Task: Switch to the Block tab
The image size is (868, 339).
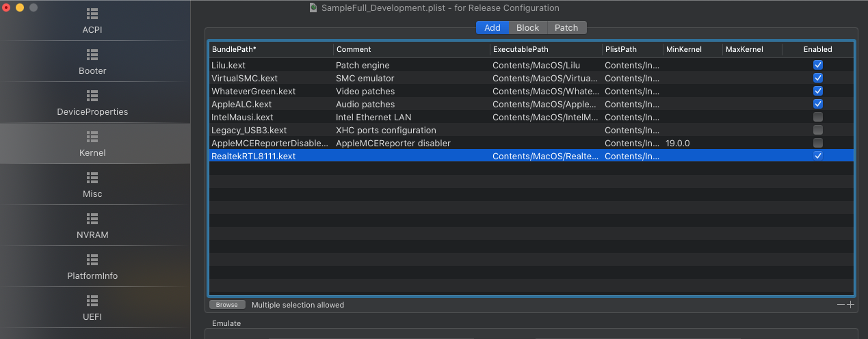Action: click(x=527, y=28)
